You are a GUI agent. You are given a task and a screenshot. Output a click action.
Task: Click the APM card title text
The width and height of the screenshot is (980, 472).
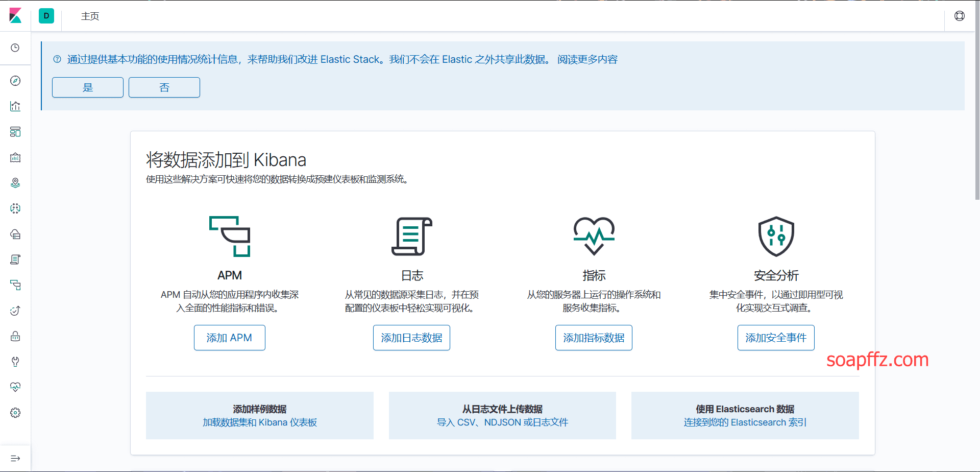230,275
